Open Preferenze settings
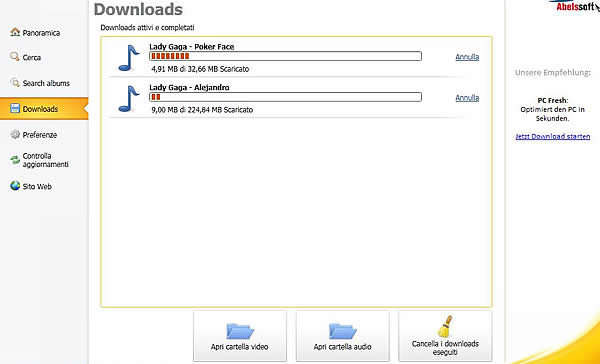 pyautogui.click(x=39, y=135)
